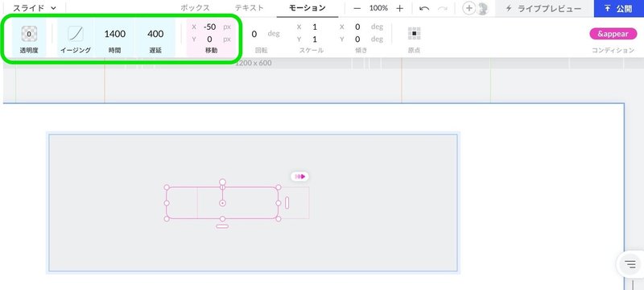Open the layers list button
The image size is (644, 290).
point(630,264)
